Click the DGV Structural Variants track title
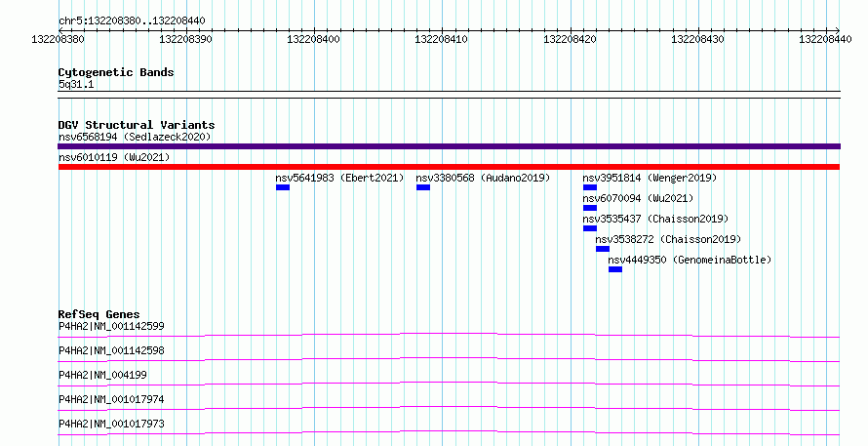The width and height of the screenshot is (868, 446). click(137, 125)
